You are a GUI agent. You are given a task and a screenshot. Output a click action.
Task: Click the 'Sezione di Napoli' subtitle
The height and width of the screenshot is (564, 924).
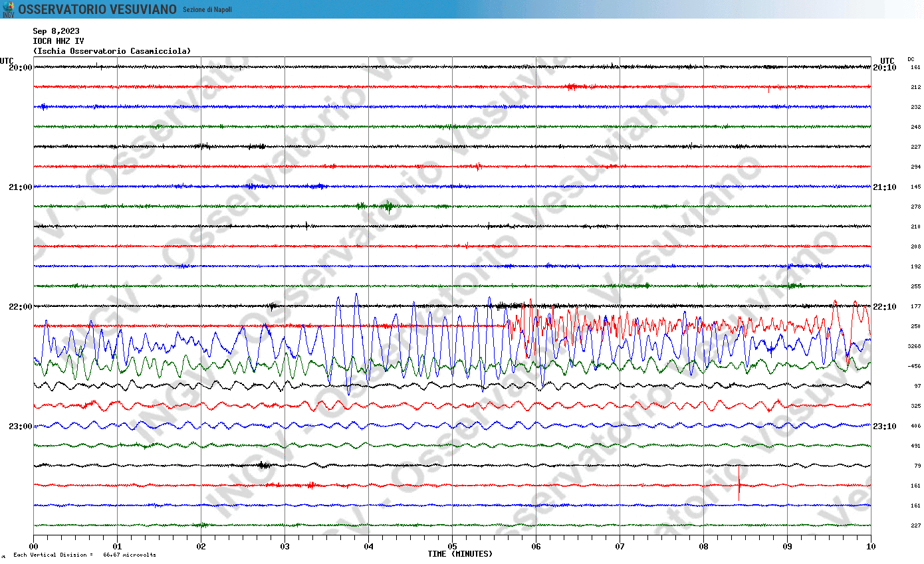tap(207, 10)
